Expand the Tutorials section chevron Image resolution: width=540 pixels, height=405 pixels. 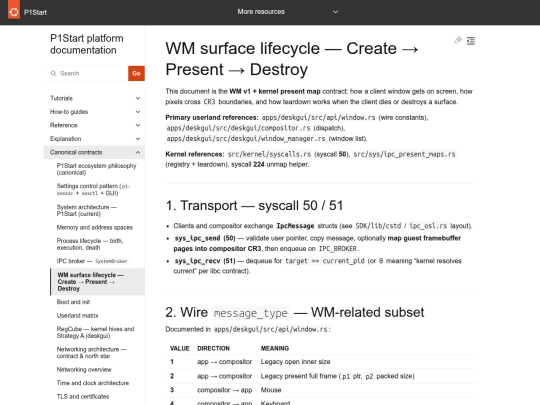[138, 98]
